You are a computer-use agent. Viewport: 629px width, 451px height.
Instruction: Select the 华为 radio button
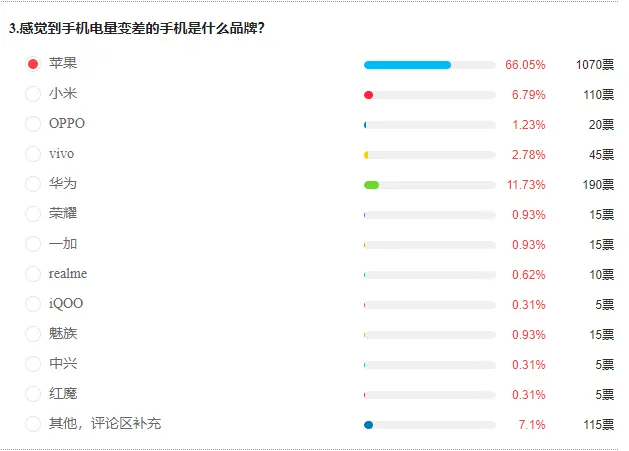pos(33,184)
